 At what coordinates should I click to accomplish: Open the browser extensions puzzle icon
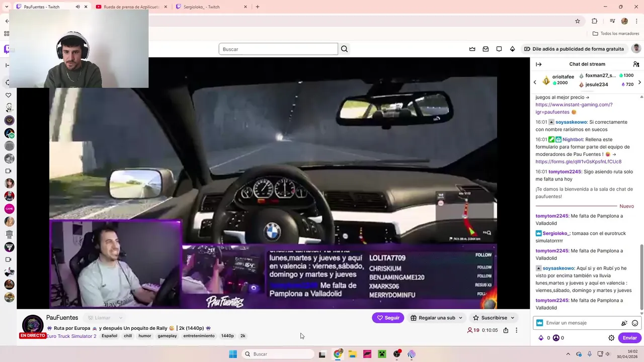click(595, 21)
